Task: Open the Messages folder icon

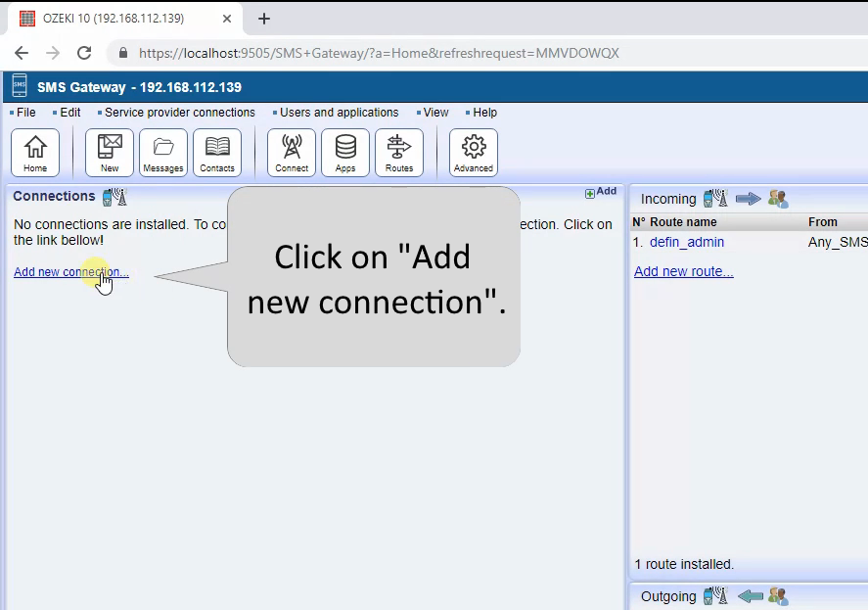Action: click(163, 153)
